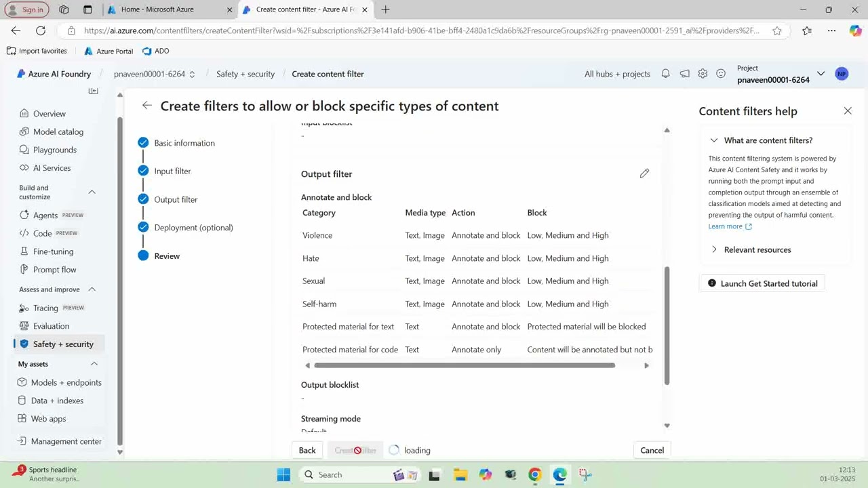Open project switcher pnaveen00001-6264 breadcrumb
The height and width of the screenshot is (488, 868).
point(155,74)
